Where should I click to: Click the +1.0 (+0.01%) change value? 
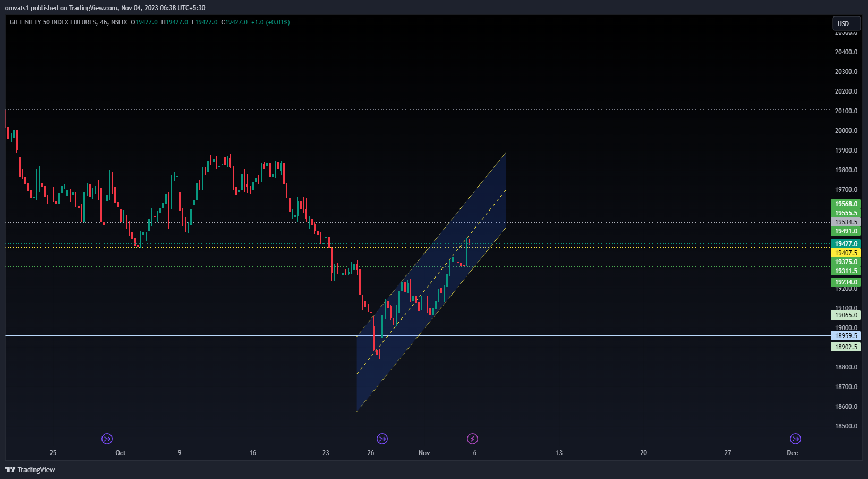pyautogui.click(x=270, y=22)
